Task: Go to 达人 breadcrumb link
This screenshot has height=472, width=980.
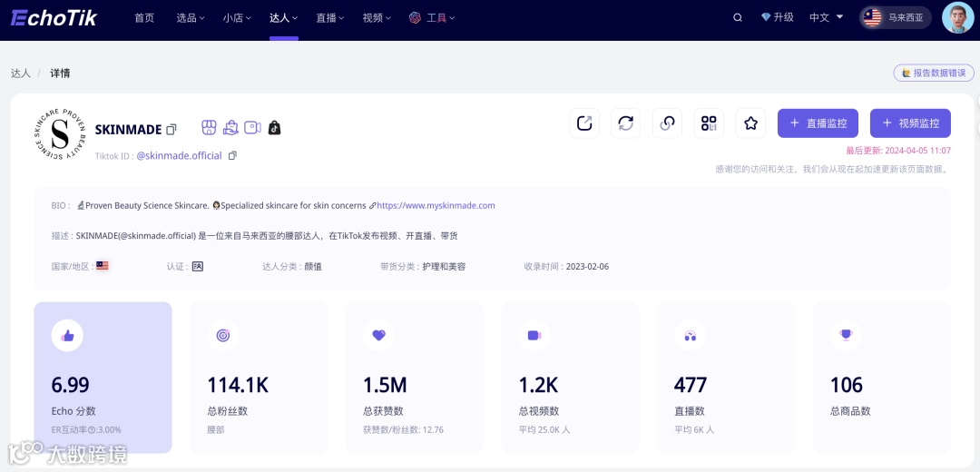Action: [21, 74]
